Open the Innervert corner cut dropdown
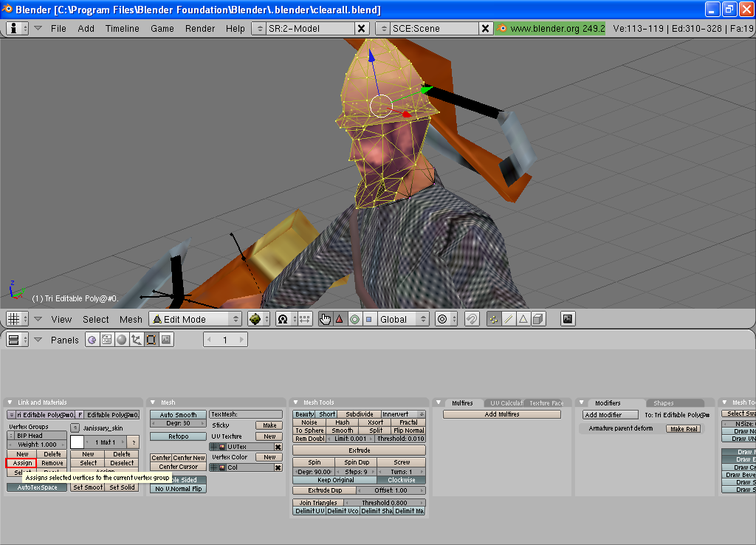The image size is (756, 545). pos(403,414)
